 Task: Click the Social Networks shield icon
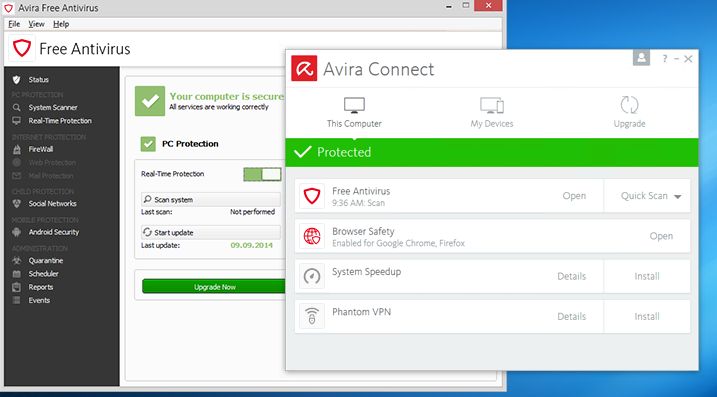16,204
